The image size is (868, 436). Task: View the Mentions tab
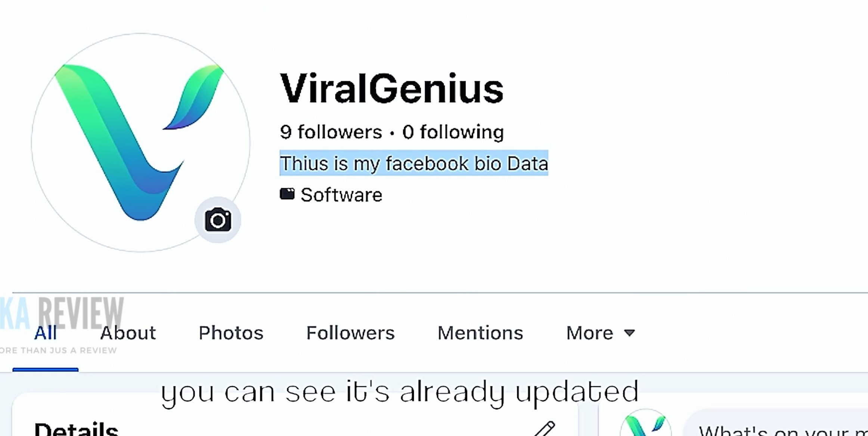click(480, 333)
